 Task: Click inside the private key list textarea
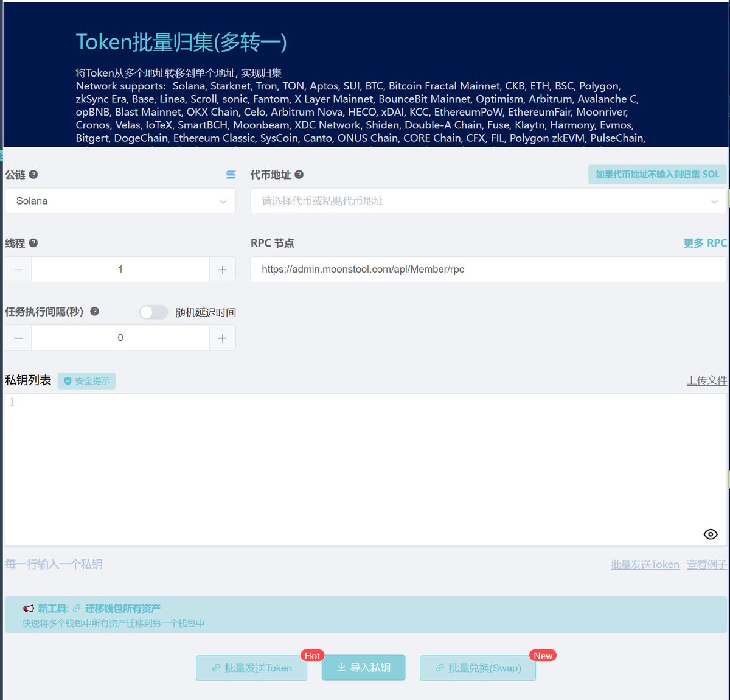point(366,469)
